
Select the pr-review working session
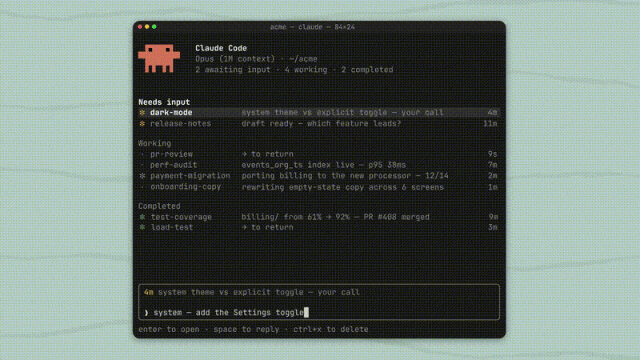pos(319,154)
